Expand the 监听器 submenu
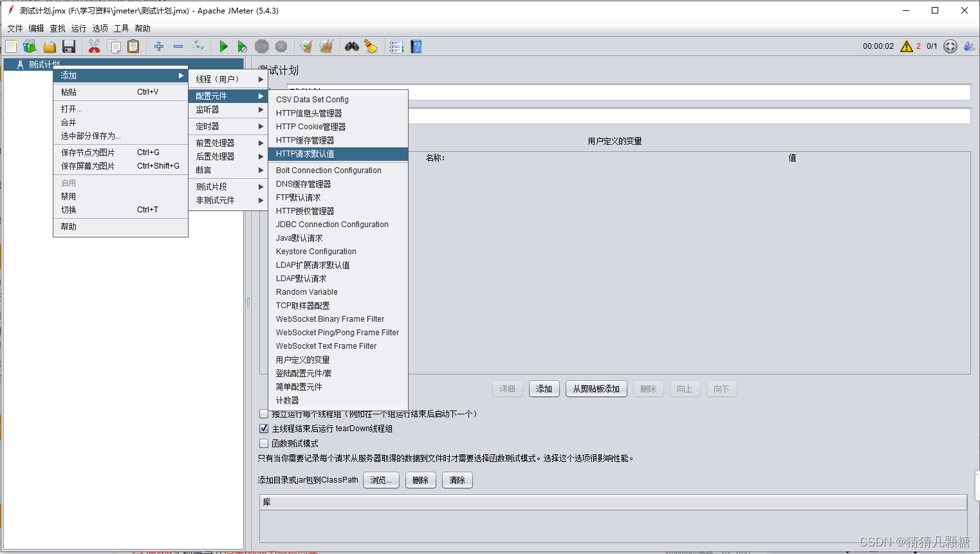 coord(229,110)
